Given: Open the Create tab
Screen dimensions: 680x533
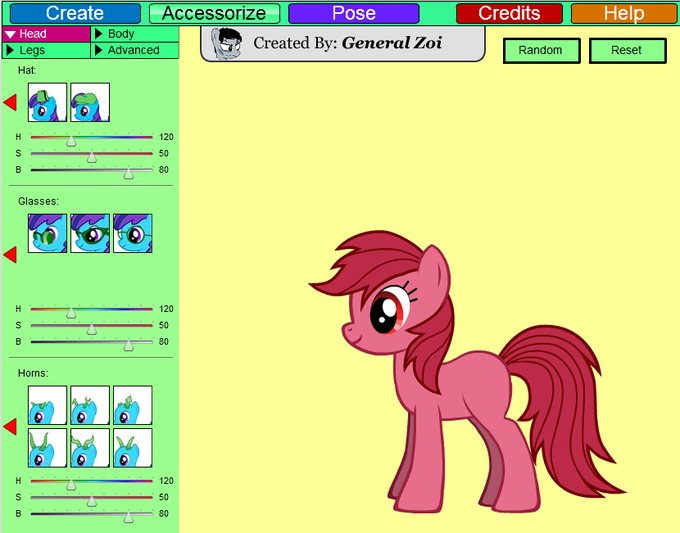Looking at the screenshot, I should coord(75,13).
